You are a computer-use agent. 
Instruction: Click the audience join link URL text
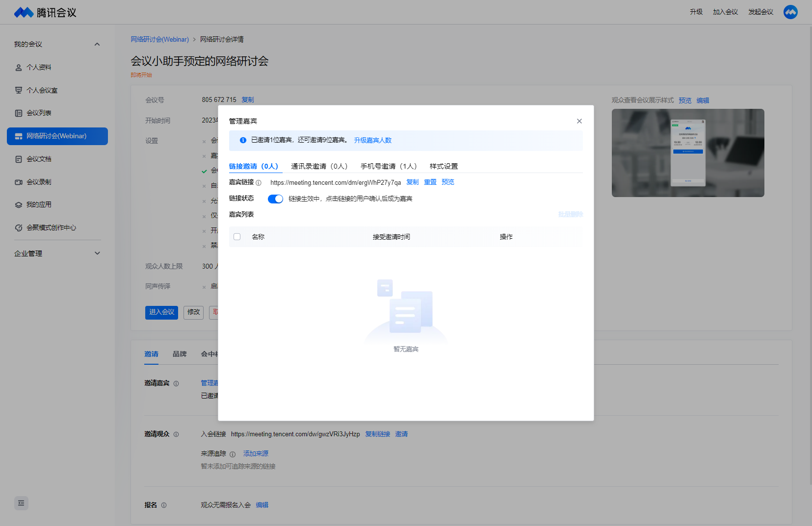pyautogui.click(x=295, y=434)
